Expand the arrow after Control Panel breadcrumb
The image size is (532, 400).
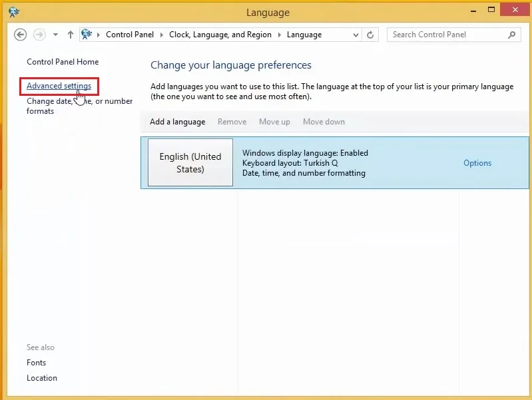[162, 35]
